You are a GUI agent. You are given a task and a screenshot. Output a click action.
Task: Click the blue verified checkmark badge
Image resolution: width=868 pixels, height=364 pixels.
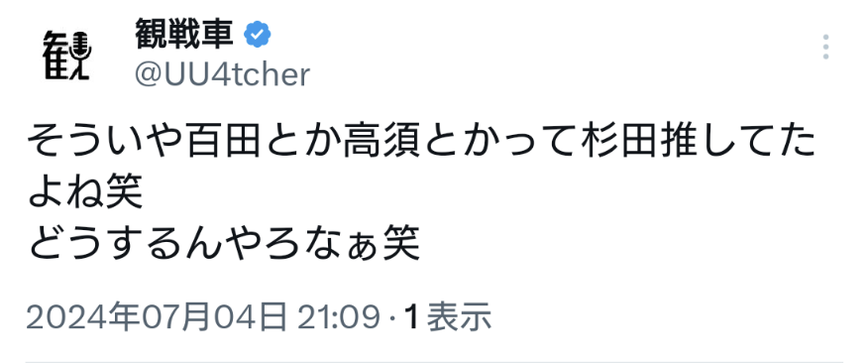point(258,35)
